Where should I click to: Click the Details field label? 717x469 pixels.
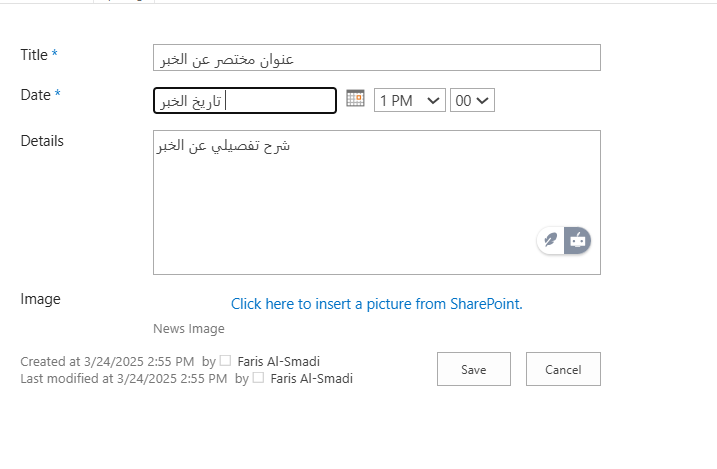coord(42,141)
